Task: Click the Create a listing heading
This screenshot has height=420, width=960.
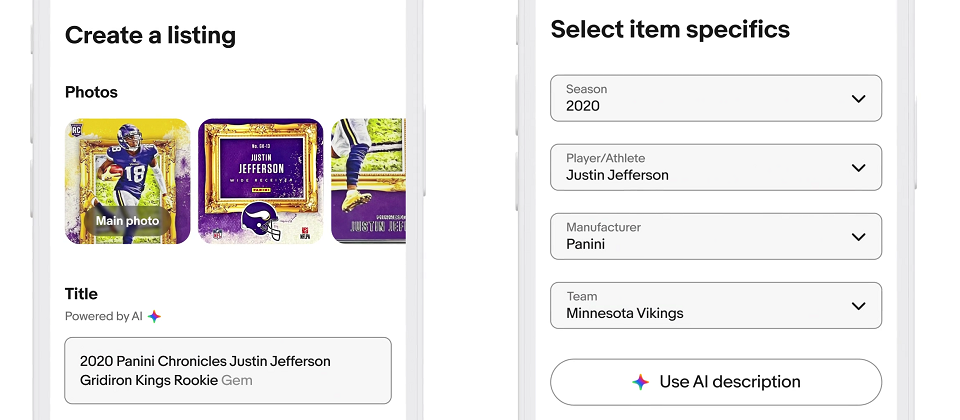Action: (x=150, y=35)
